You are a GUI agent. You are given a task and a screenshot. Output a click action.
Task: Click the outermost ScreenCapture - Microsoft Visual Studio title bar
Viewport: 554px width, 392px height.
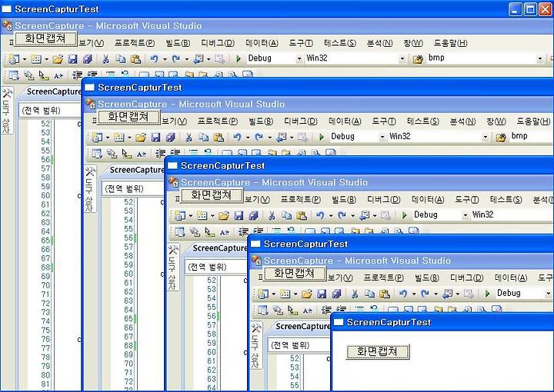pyautogui.click(x=277, y=26)
